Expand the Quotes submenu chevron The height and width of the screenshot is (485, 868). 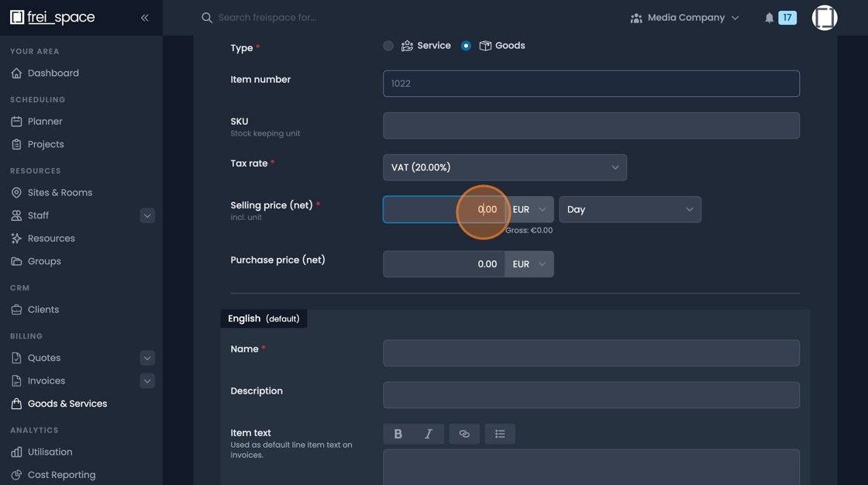click(147, 358)
